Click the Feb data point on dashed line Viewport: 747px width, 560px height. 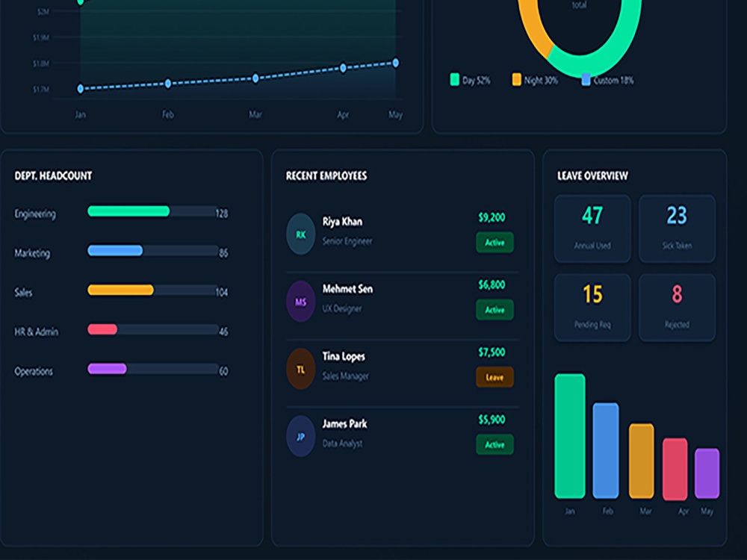coord(167,84)
